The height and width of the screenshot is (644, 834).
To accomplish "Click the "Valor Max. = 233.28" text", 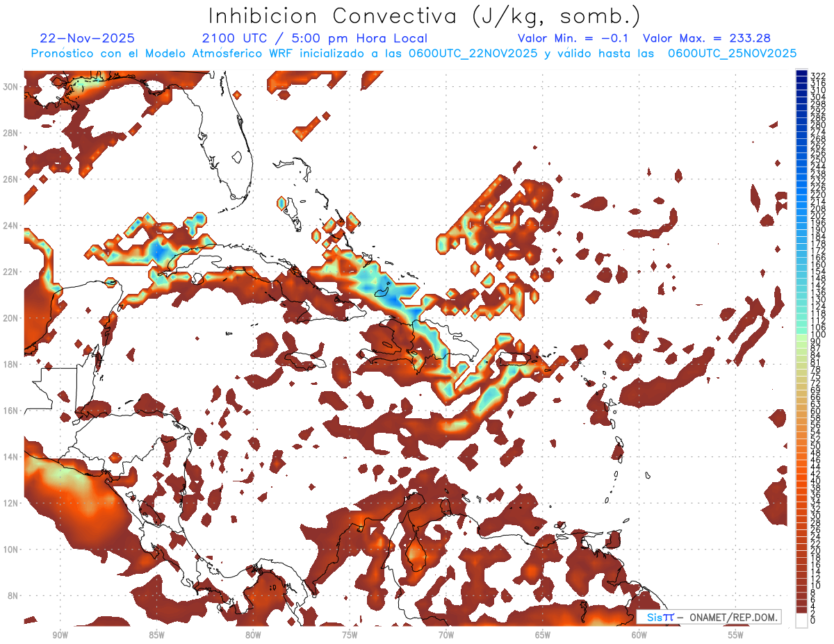I will [707, 38].
